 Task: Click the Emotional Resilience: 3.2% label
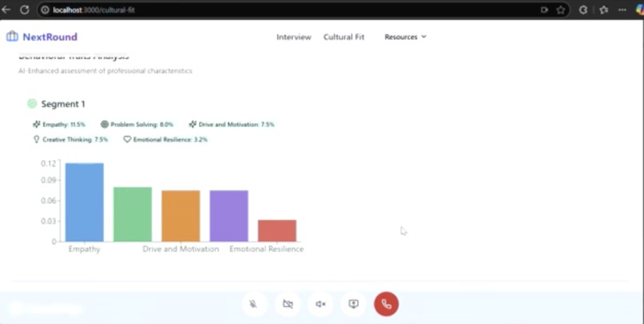pyautogui.click(x=170, y=140)
